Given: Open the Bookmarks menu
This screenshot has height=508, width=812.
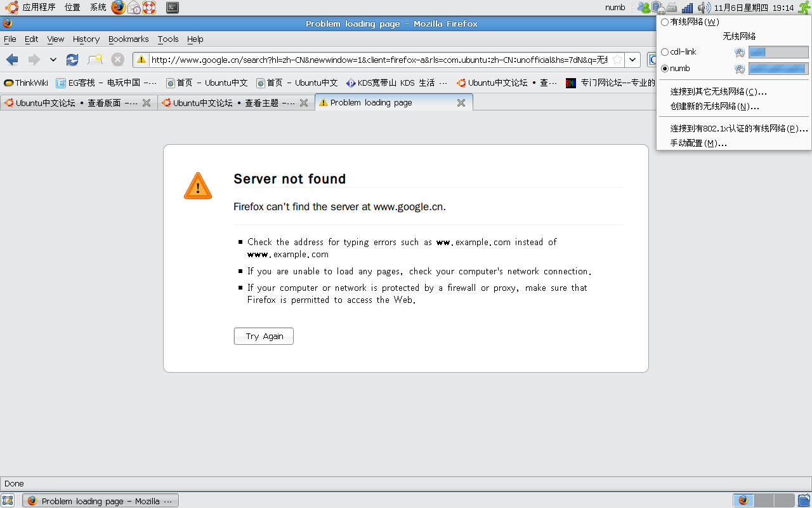Looking at the screenshot, I should click(x=129, y=39).
